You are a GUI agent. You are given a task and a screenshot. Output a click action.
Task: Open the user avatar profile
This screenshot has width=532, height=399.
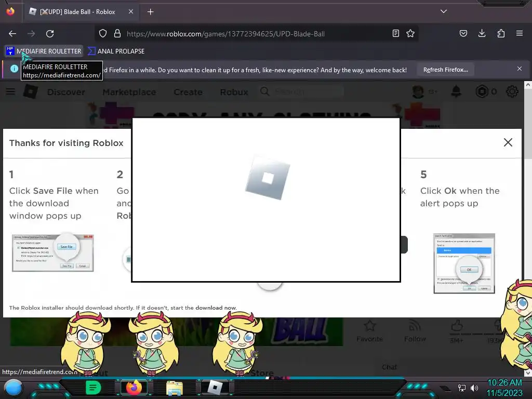418,91
